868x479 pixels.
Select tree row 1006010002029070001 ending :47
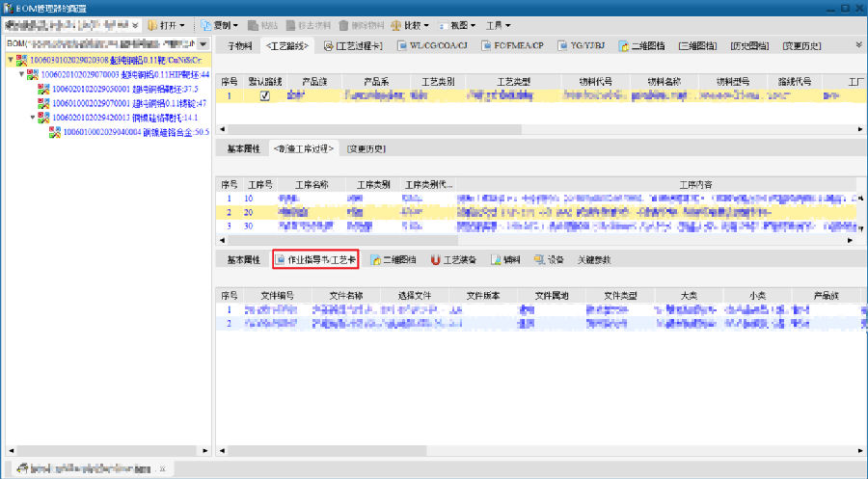tap(129, 103)
